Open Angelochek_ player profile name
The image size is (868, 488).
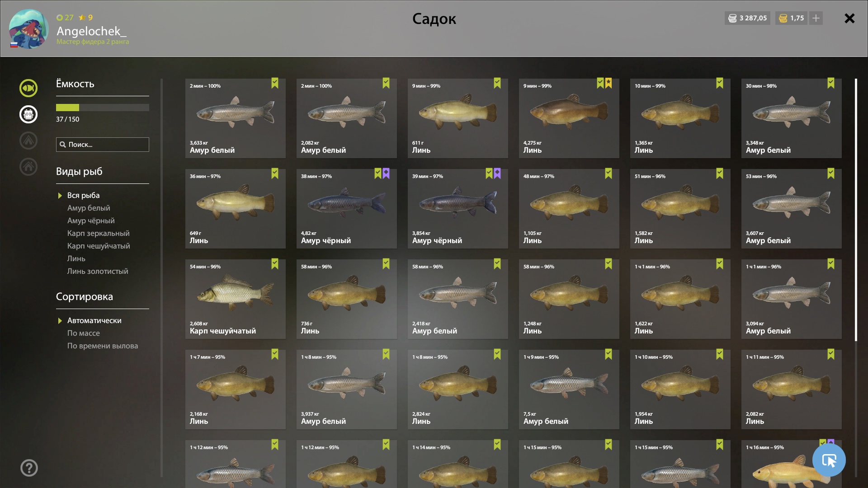91,31
